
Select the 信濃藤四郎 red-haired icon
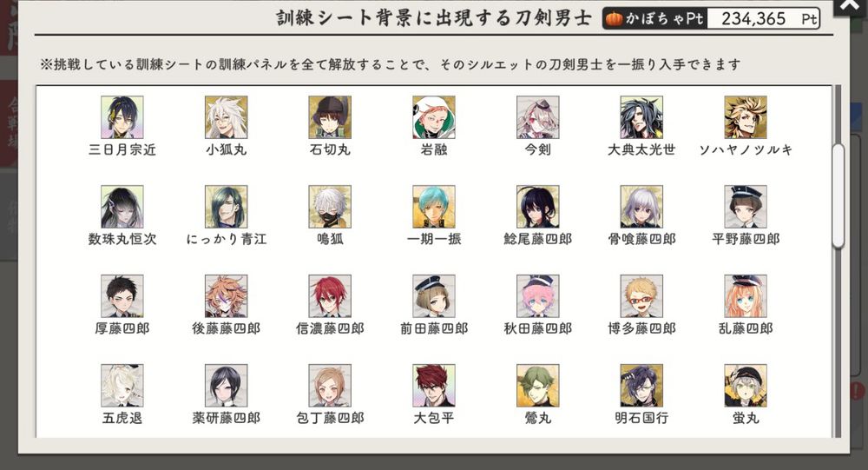pyautogui.click(x=330, y=296)
